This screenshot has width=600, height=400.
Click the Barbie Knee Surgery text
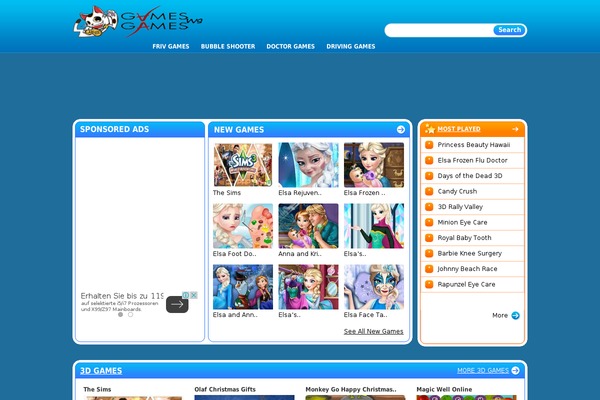(x=470, y=253)
